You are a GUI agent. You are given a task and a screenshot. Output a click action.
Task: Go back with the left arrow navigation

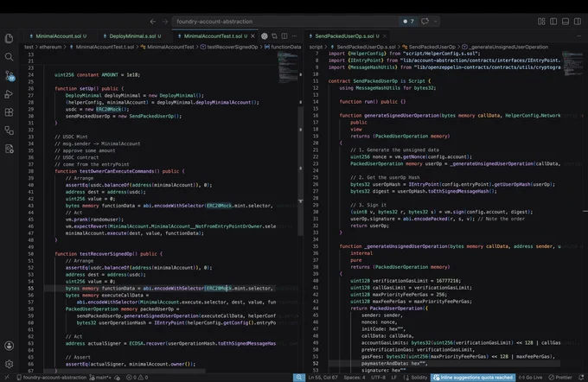[153, 22]
